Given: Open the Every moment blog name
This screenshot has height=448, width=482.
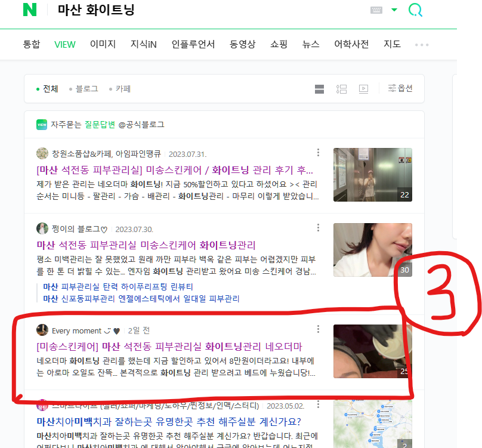Looking at the screenshot, I should pyautogui.click(x=86, y=331).
